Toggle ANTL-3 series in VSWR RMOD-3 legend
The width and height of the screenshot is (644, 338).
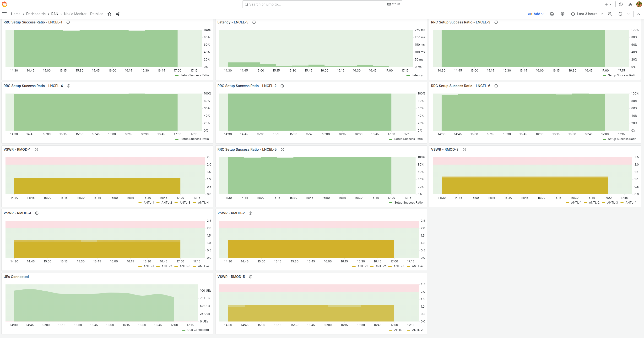tap(612, 203)
